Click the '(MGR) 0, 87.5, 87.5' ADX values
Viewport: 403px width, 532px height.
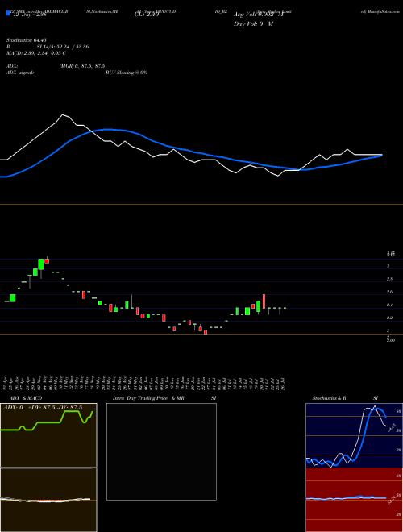[82, 66]
